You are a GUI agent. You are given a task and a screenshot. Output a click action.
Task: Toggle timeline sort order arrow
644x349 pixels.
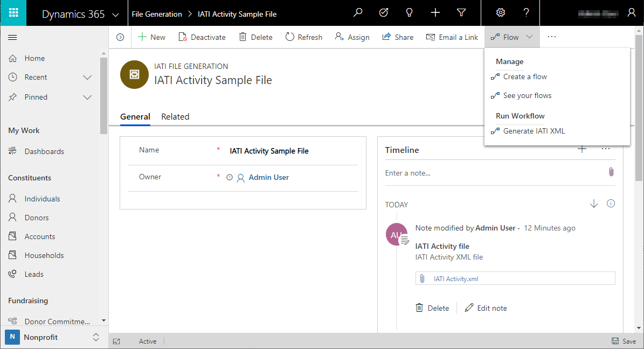pos(593,204)
